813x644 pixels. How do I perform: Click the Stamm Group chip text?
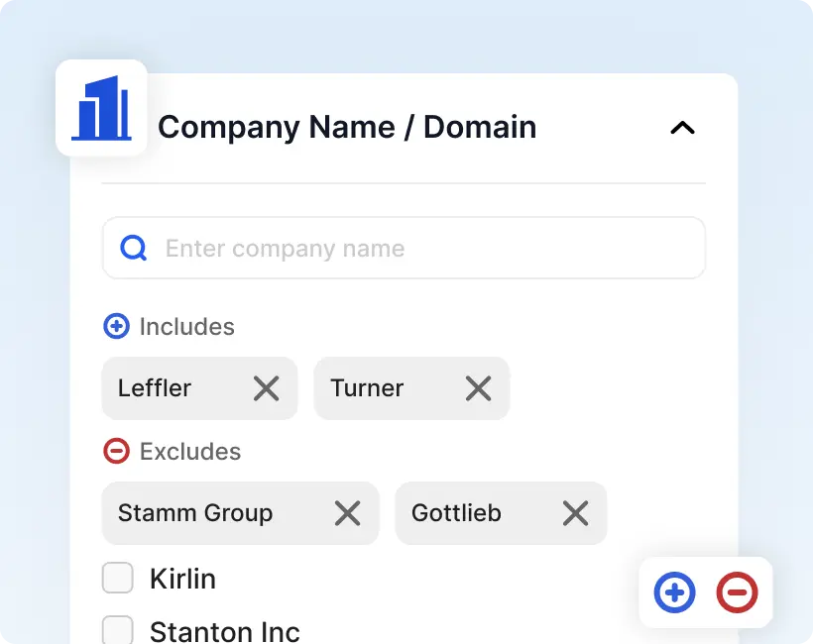point(195,513)
